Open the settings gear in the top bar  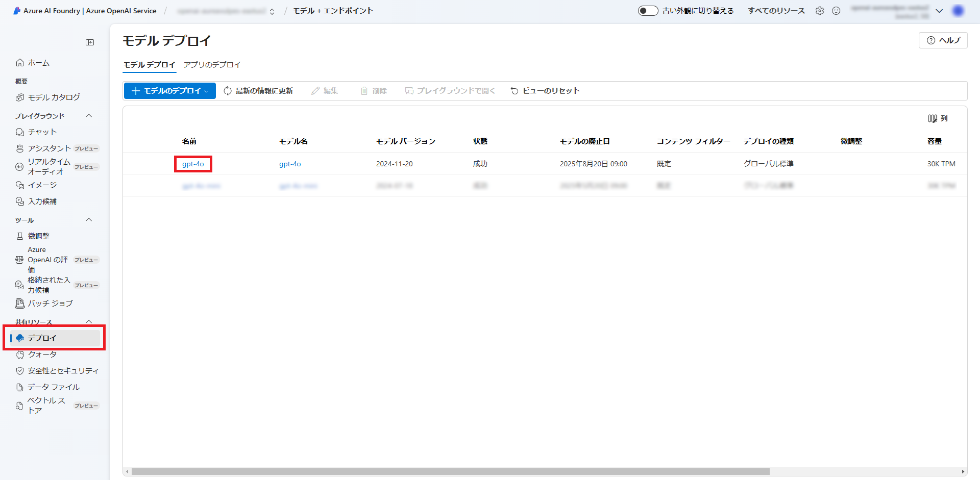(x=820, y=10)
